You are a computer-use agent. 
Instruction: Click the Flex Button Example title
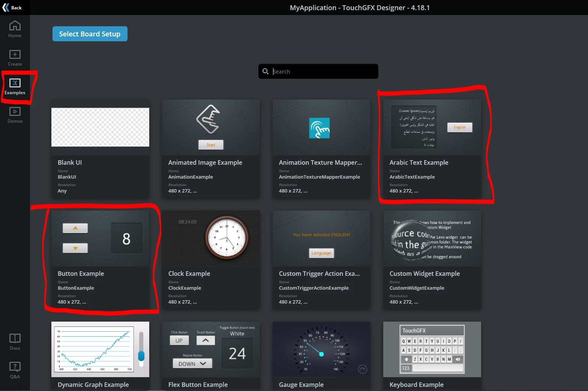(x=198, y=385)
